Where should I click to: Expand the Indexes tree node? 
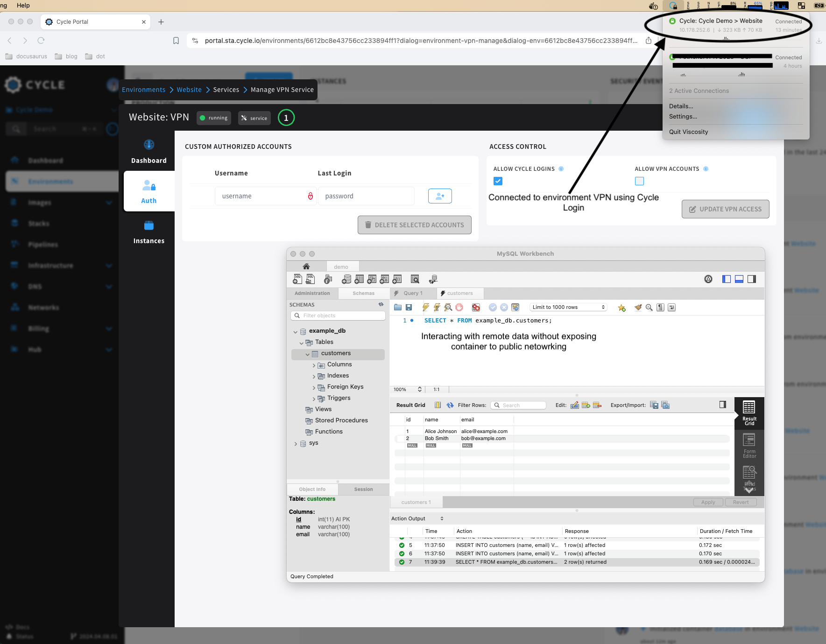coord(314,377)
